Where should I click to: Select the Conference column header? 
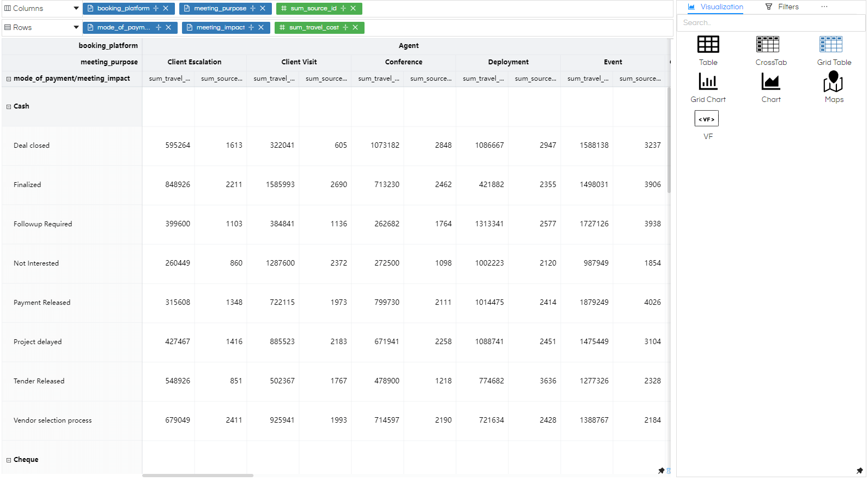[404, 62]
